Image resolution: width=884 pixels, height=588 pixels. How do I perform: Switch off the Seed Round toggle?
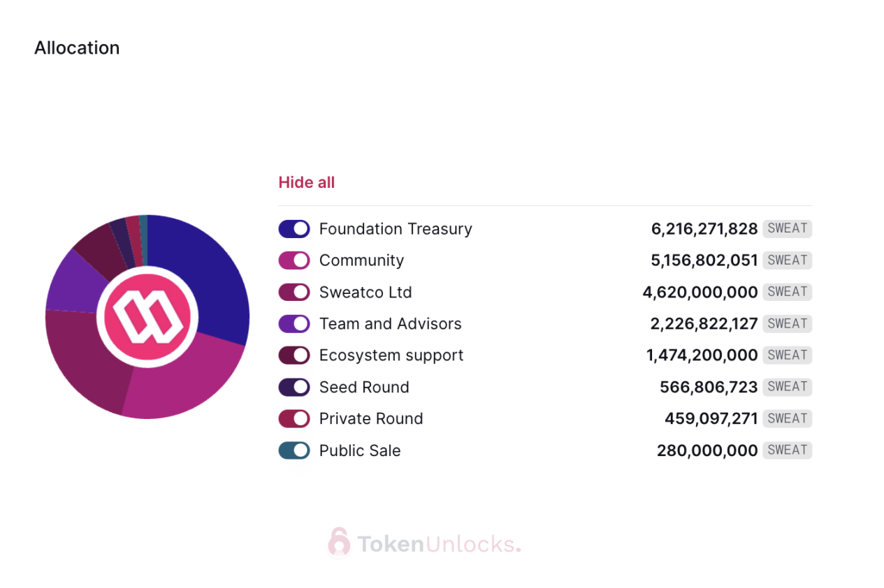[x=294, y=386]
